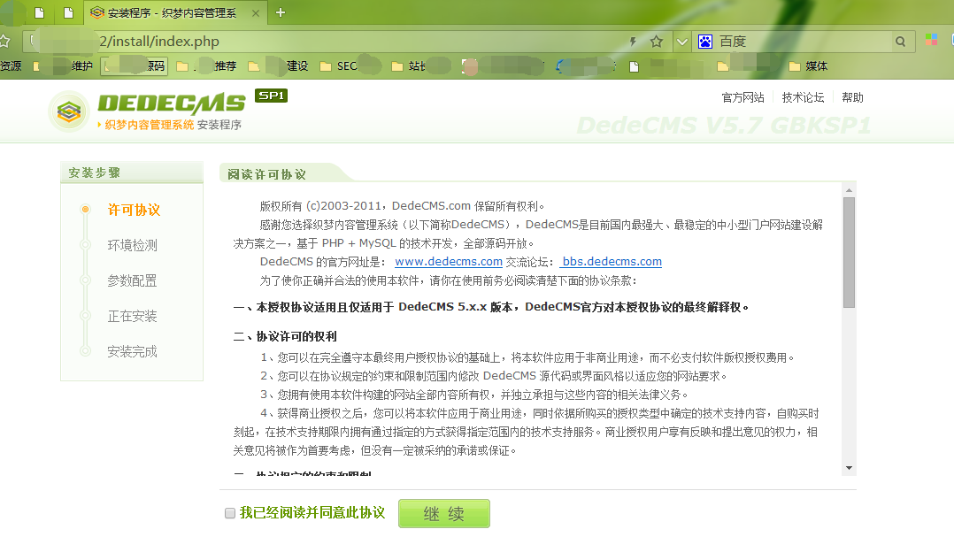
Task: Click the star bookmark icon in address bar
Action: click(655, 41)
